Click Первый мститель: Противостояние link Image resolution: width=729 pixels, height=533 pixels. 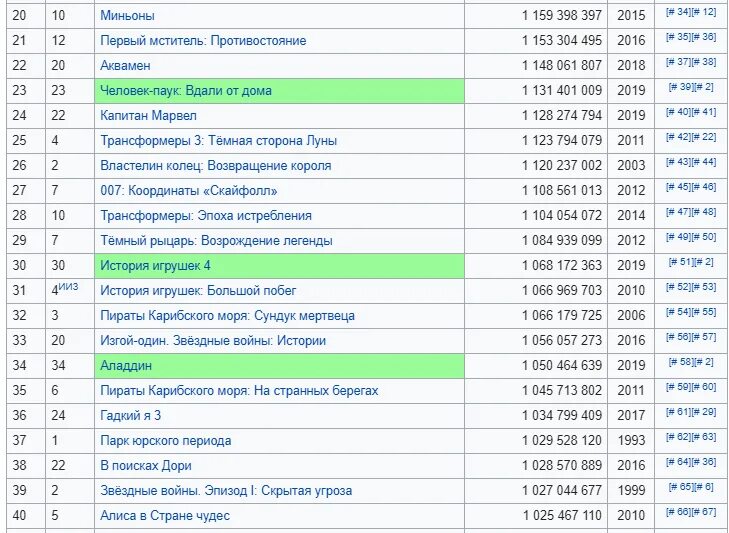click(203, 41)
